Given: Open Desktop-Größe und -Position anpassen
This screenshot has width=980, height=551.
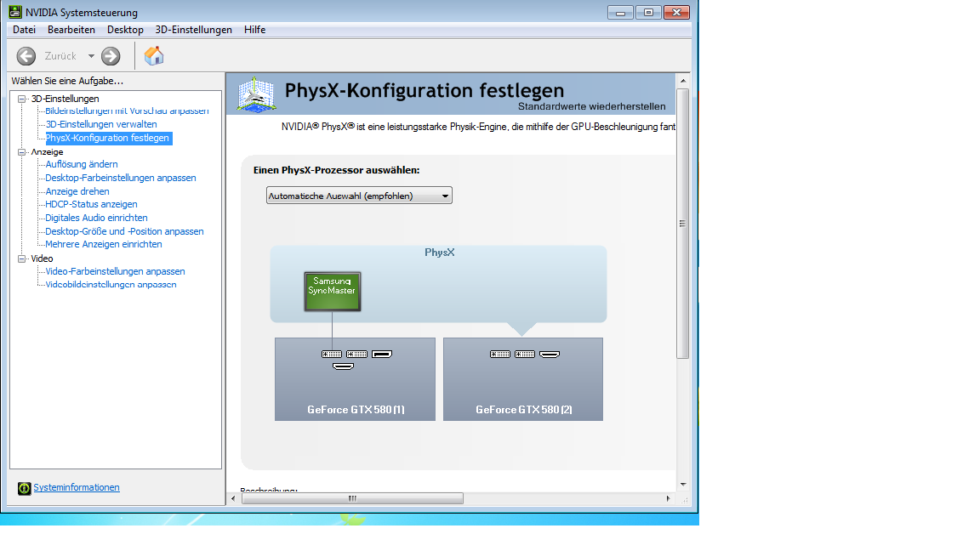Looking at the screenshot, I should (x=124, y=231).
